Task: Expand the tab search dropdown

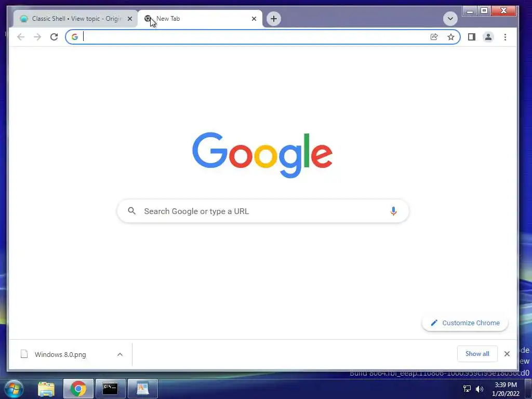Action: pyautogui.click(x=450, y=19)
